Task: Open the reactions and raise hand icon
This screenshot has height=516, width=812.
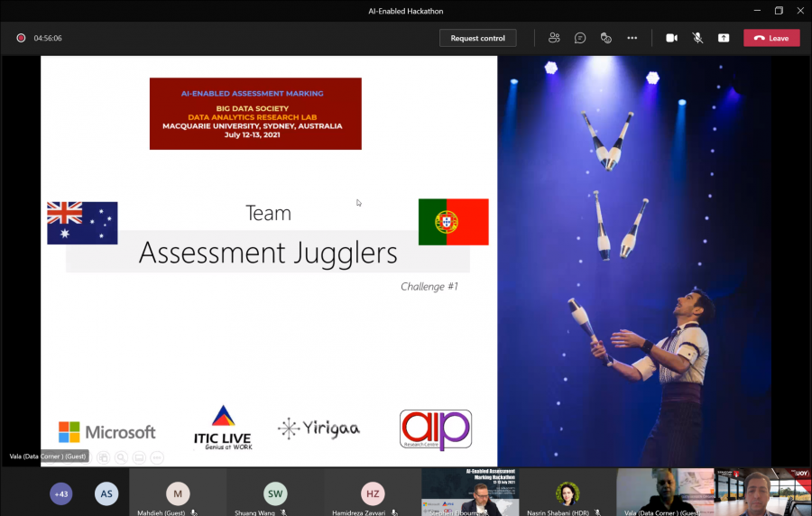Action: pos(606,38)
